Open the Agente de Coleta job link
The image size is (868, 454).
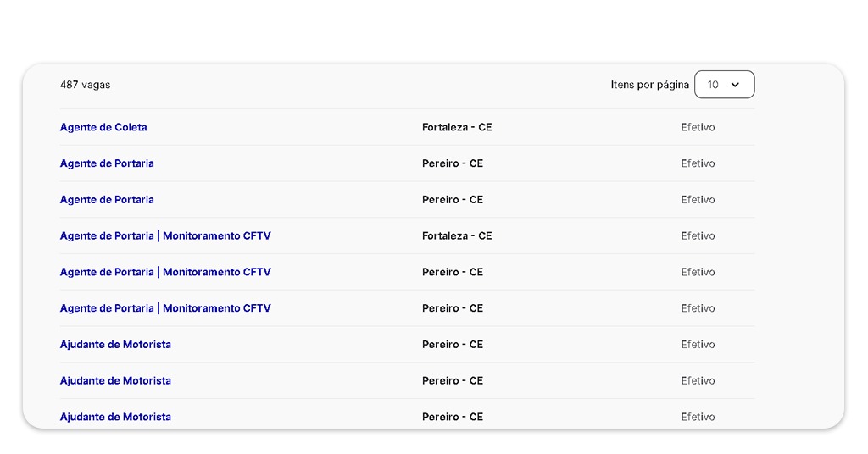click(103, 127)
